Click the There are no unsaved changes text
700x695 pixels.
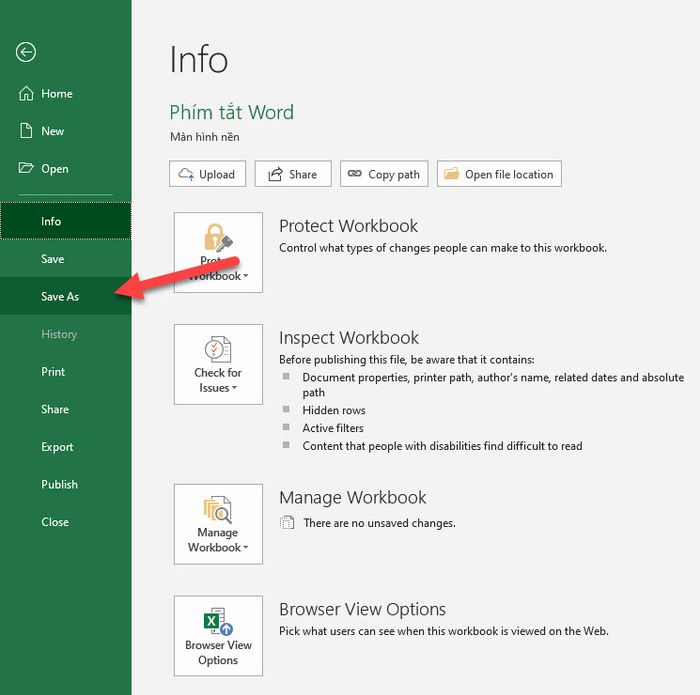(379, 523)
